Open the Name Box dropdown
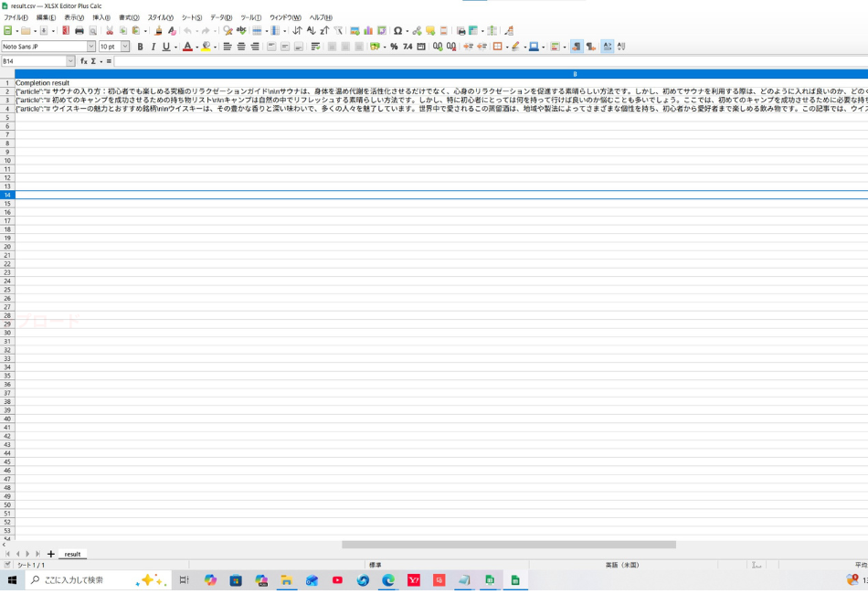The width and height of the screenshot is (868, 594). (70, 61)
